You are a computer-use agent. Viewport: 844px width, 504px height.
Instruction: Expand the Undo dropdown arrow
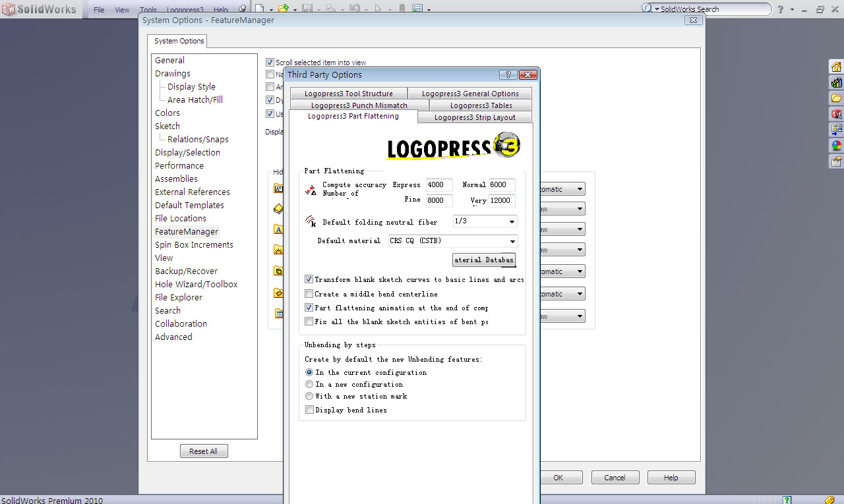click(x=365, y=9)
